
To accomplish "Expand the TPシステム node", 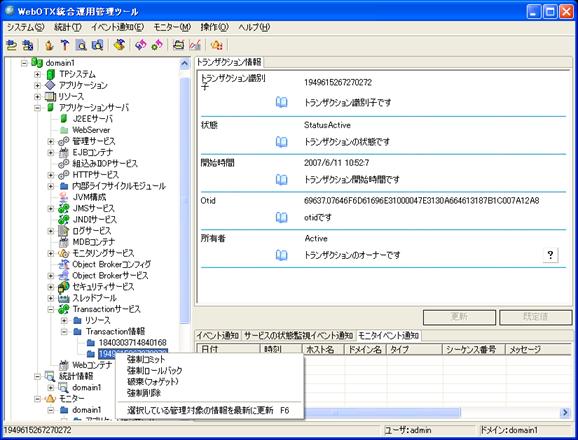I will point(37,74).
